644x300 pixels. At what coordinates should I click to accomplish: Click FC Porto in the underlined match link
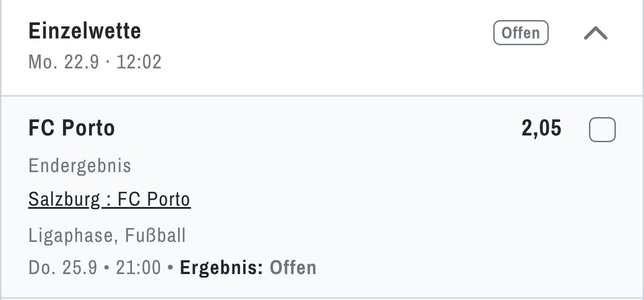[x=154, y=199]
